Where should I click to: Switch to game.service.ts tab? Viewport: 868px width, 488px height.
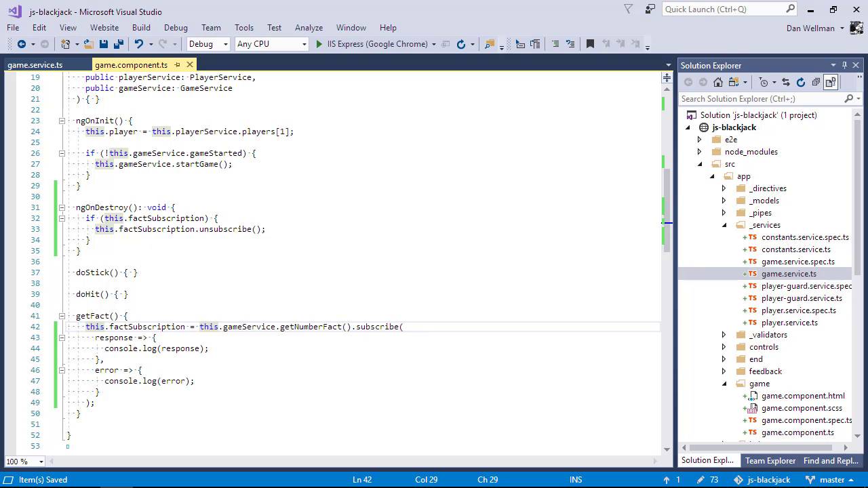tap(35, 65)
